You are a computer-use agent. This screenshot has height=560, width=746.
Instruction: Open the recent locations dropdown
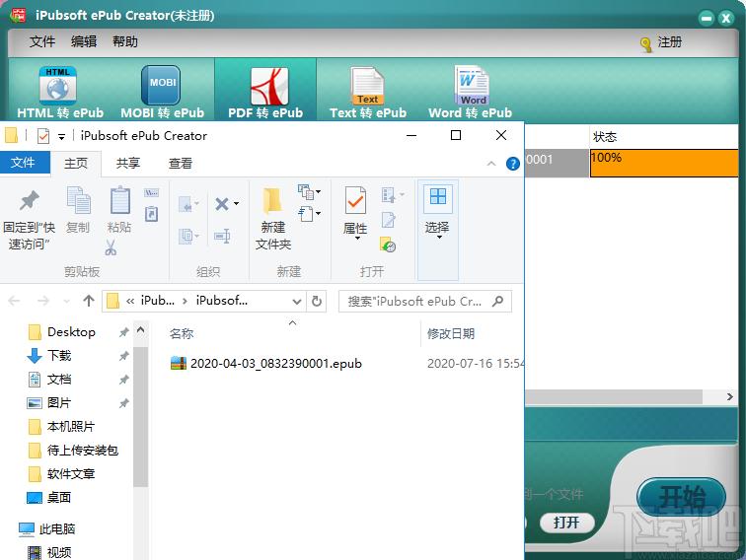(x=67, y=301)
